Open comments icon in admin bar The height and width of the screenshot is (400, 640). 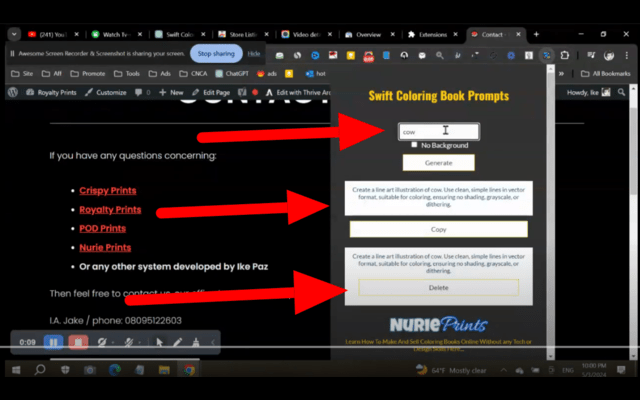point(142,93)
